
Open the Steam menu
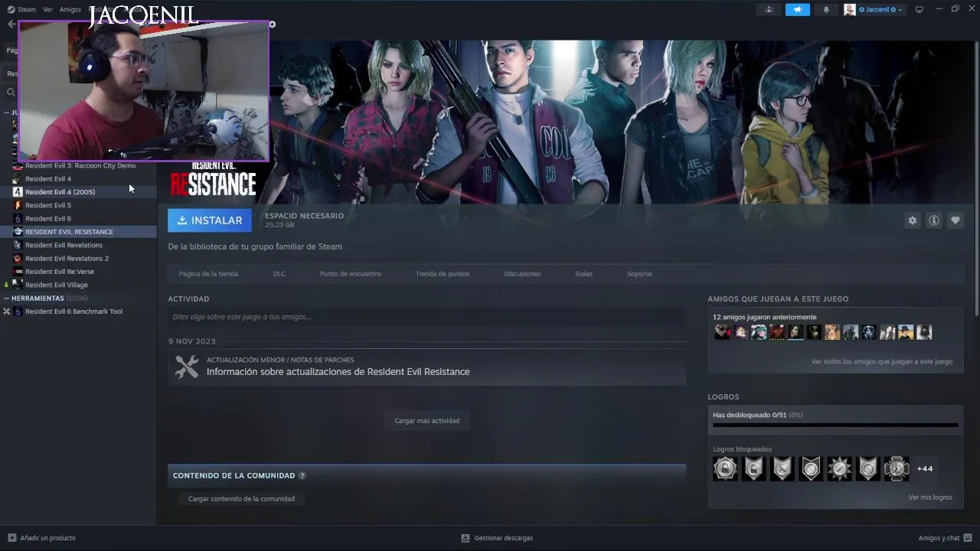27,9
